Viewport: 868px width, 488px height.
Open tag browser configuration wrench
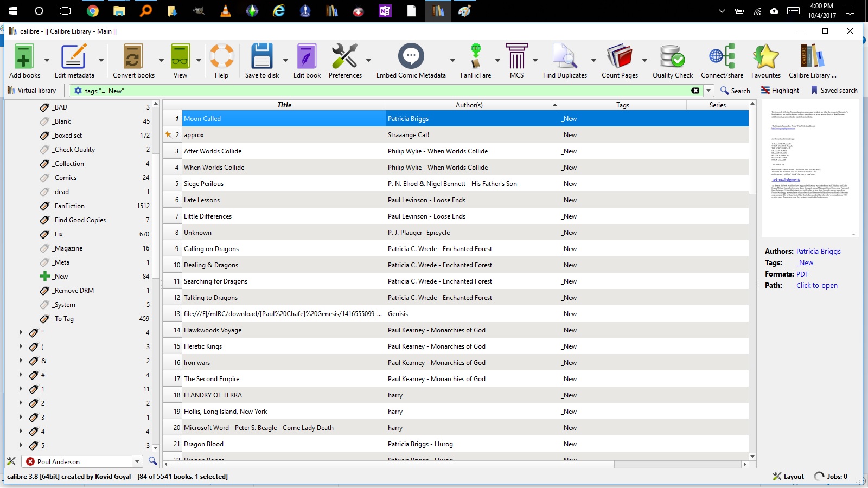(11, 461)
